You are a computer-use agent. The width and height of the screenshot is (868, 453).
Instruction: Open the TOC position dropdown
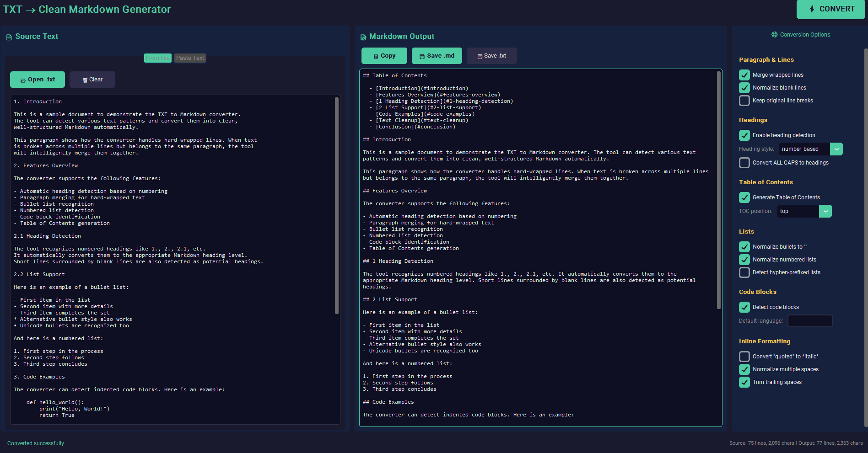(804, 211)
